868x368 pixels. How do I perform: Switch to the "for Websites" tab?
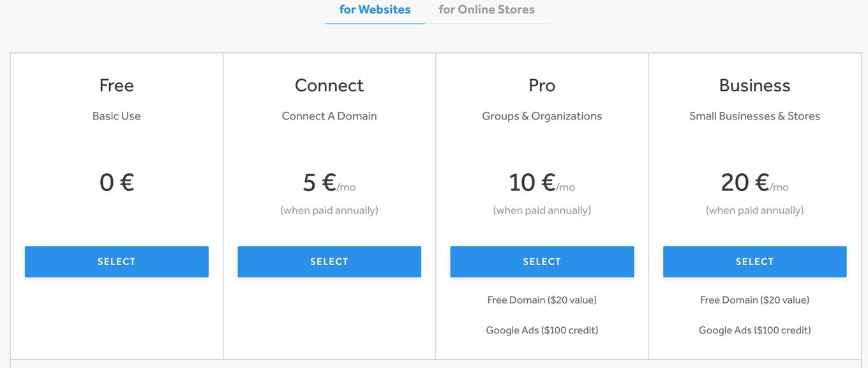[x=375, y=10]
